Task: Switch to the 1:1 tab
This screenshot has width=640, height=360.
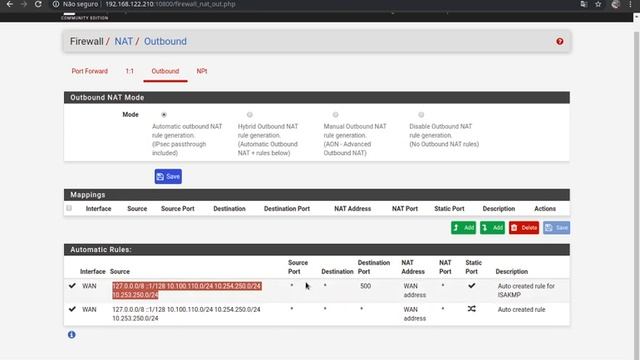Action: [x=129, y=71]
